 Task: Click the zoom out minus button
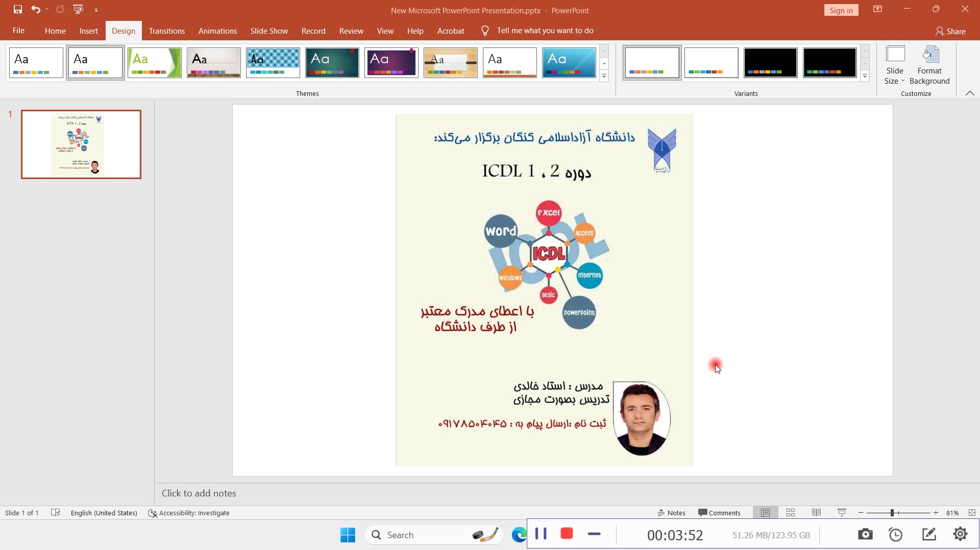(861, 513)
